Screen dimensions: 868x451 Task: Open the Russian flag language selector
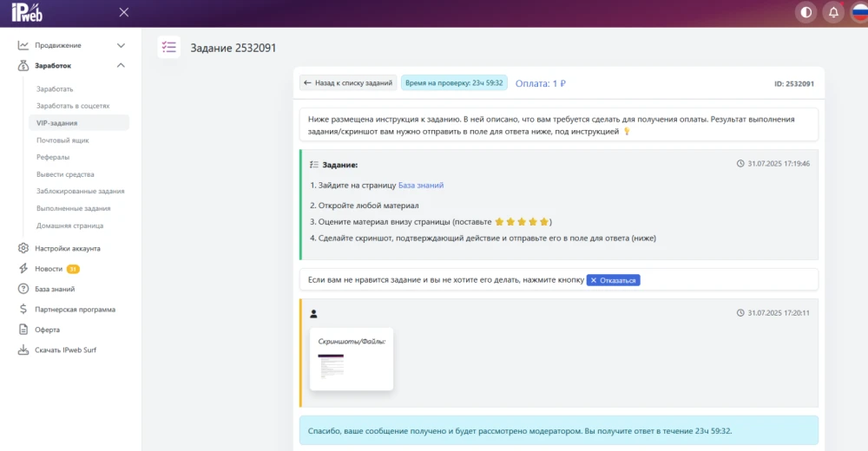tap(859, 12)
